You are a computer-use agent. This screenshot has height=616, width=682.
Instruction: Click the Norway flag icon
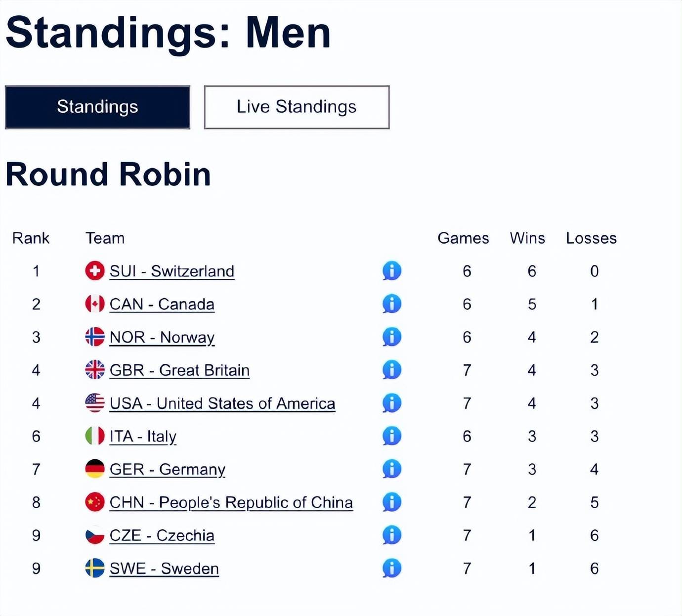(95, 337)
